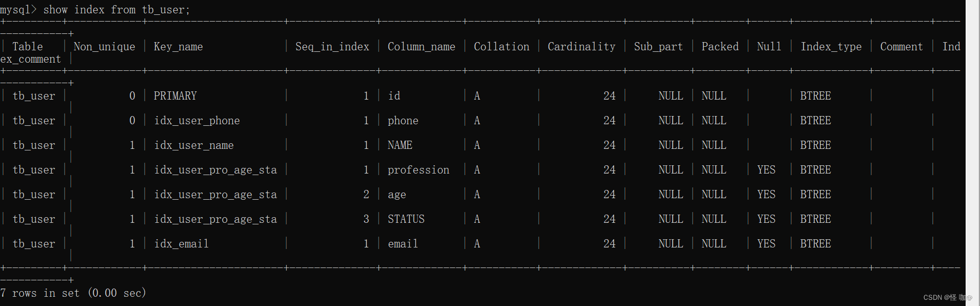Select the 'Cardinality' column header
Viewport: 980px width, 306px height.
tap(581, 47)
